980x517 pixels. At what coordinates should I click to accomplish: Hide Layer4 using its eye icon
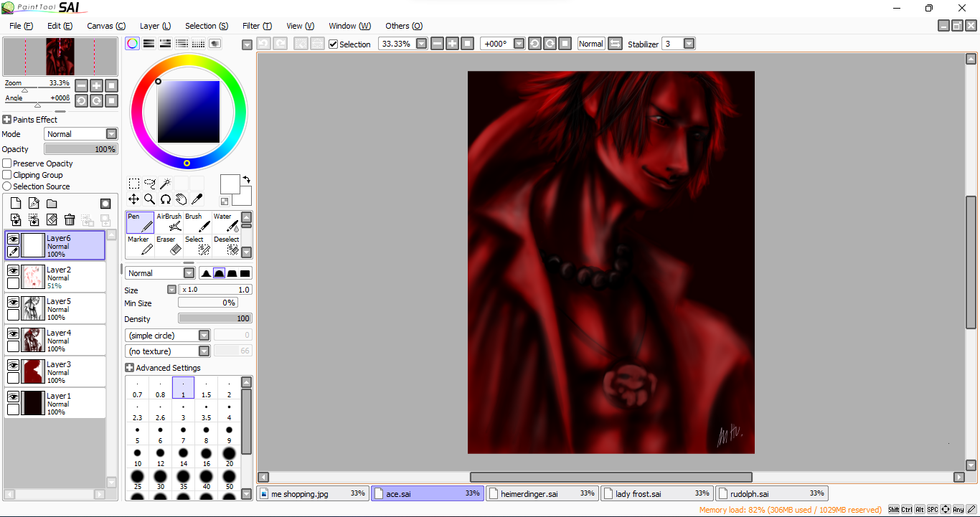(13, 333)
